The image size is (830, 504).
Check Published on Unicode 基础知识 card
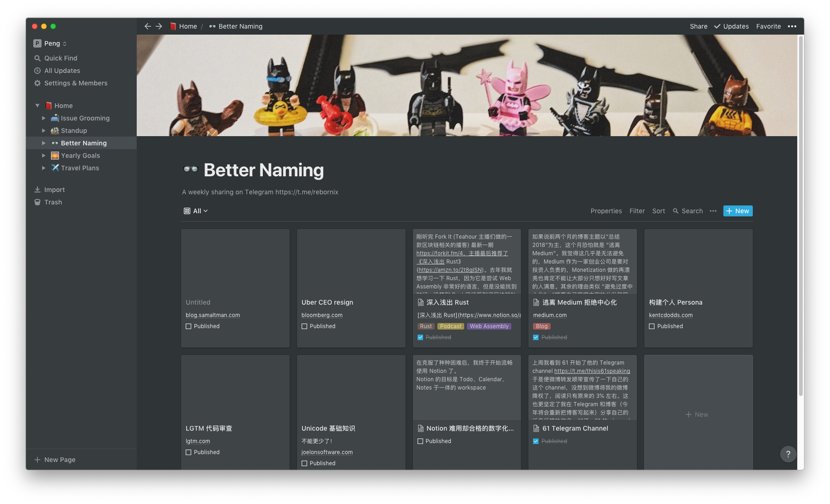(x=304, y=463)
